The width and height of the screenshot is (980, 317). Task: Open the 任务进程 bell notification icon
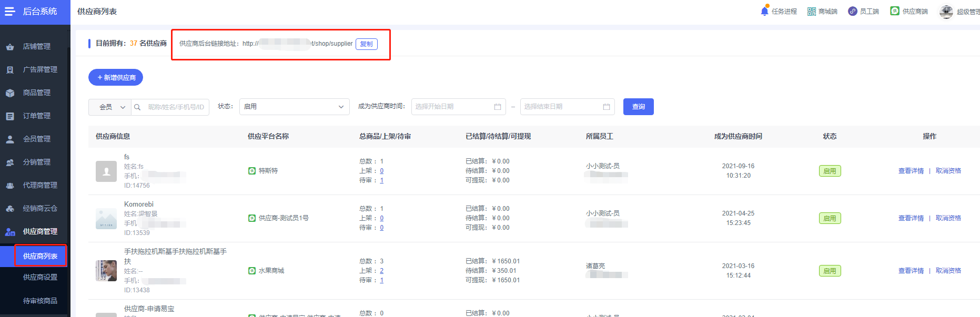(x=765, y=11)
